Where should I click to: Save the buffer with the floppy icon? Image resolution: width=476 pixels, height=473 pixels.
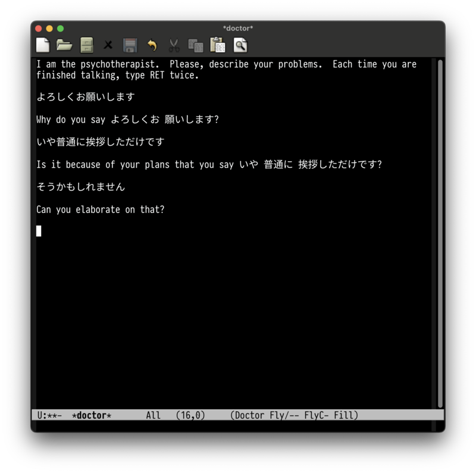130,45
